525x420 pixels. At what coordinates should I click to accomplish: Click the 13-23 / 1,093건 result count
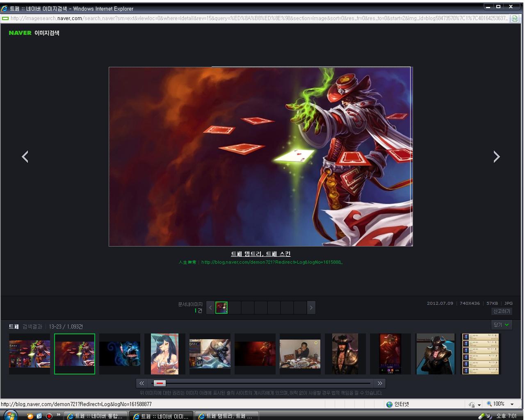coord(66,326)
